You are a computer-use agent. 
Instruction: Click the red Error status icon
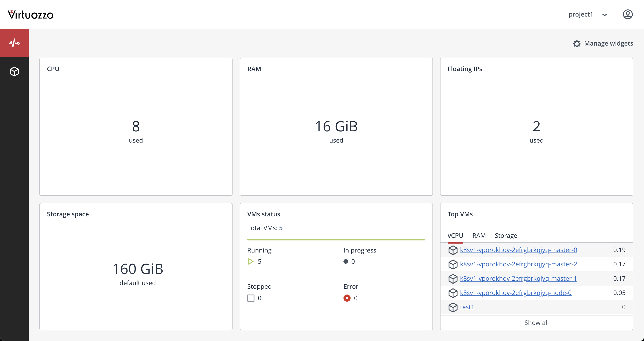(x=347, y=298)
